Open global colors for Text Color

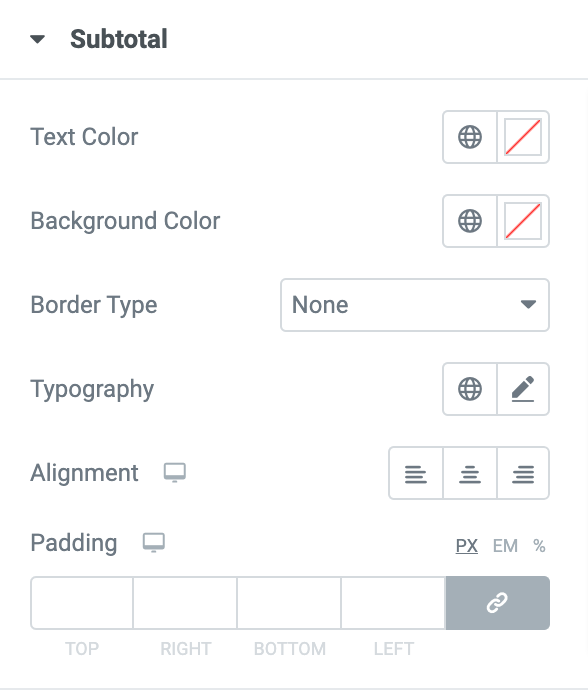[470, 137]
